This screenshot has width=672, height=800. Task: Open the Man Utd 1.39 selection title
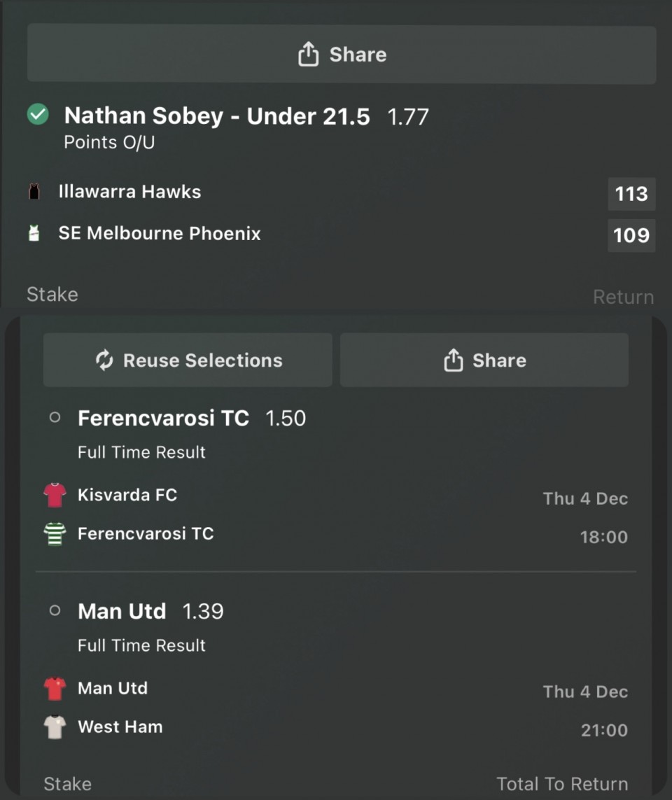(x=122, y=612)
